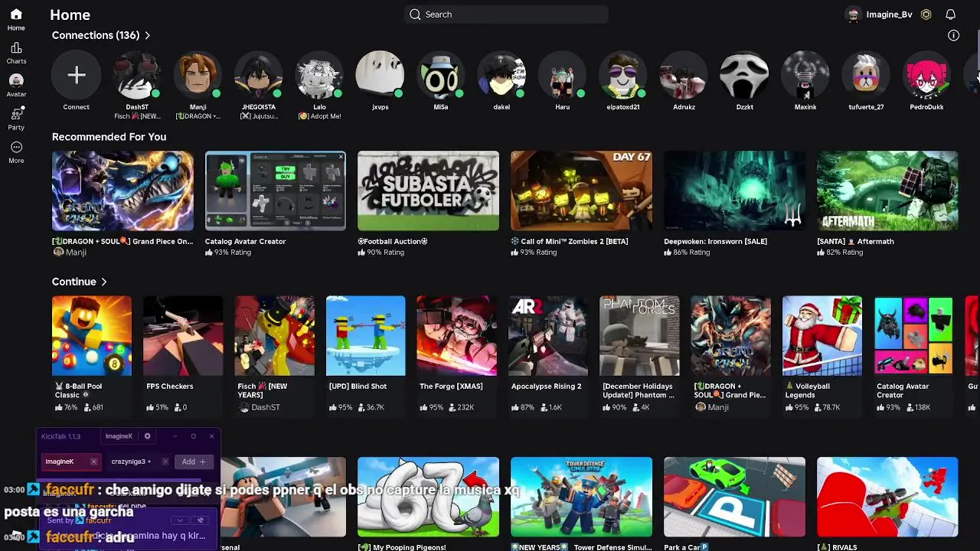Viewport: 980px width, 551px height.
Task: Open the More sidebar menu
Action: point(16,147)
